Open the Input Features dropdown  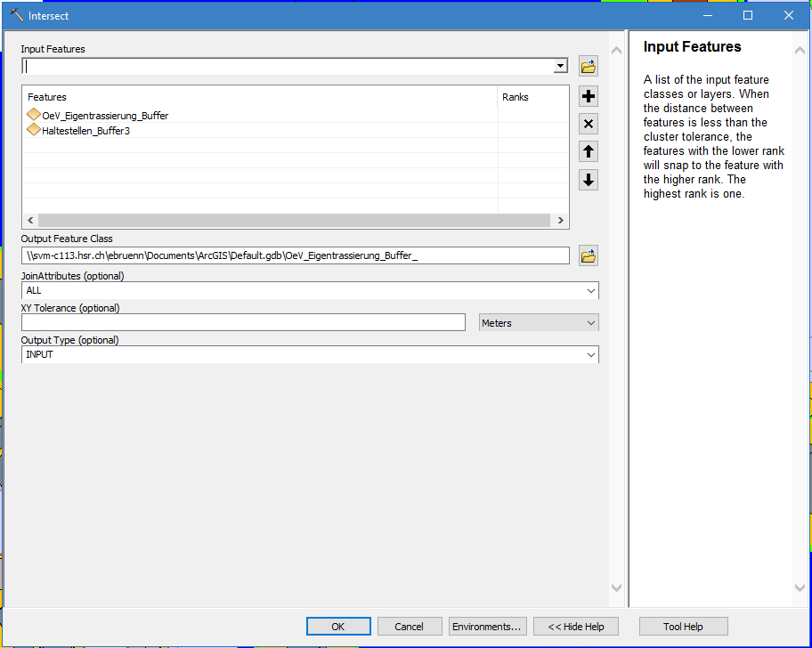(560, 66)
